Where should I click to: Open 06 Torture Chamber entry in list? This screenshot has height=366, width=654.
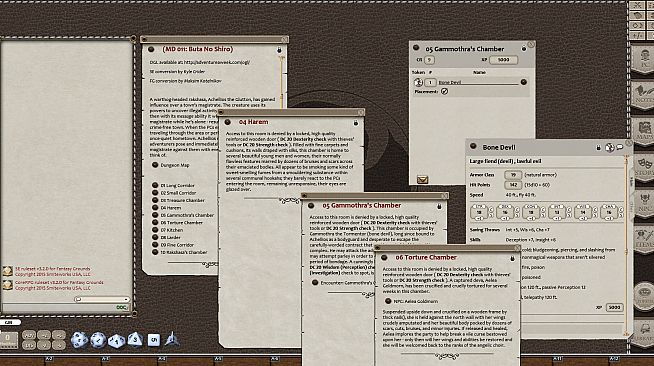[x=177, y=223]
